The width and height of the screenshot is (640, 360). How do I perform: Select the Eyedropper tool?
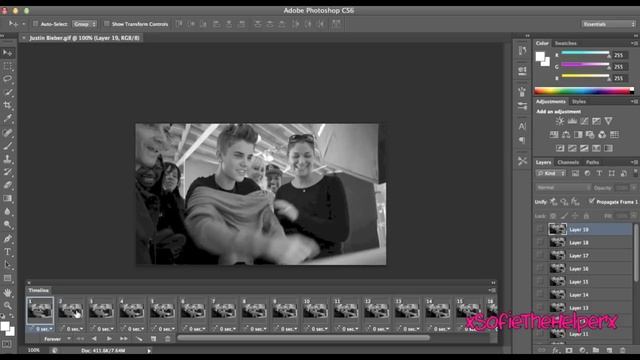7,119
